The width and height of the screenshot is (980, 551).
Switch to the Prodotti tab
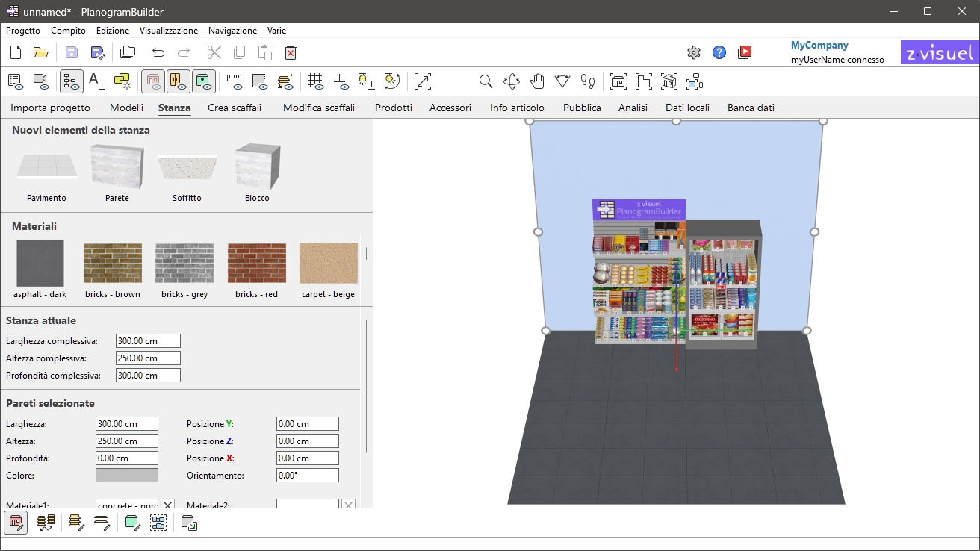pyautogui.click(x=394, y=108)
